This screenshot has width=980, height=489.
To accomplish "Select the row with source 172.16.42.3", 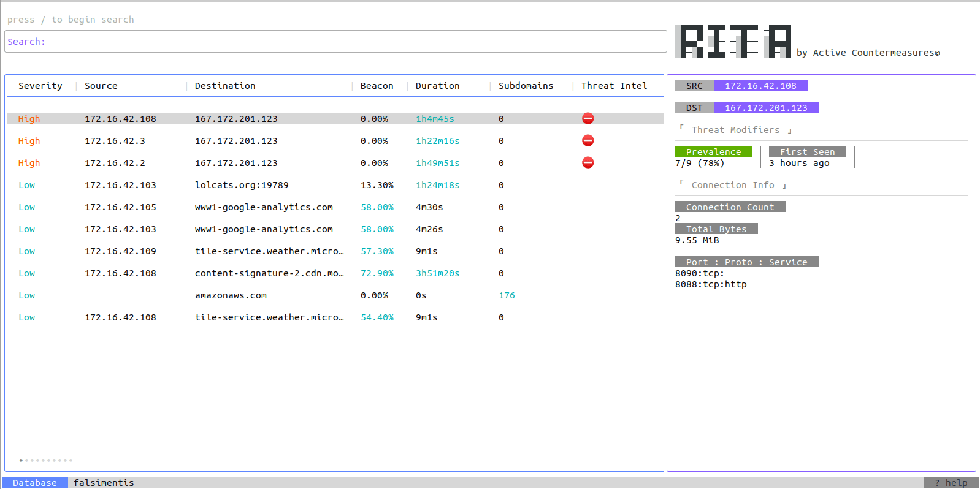I will click(x=335, y=141).
